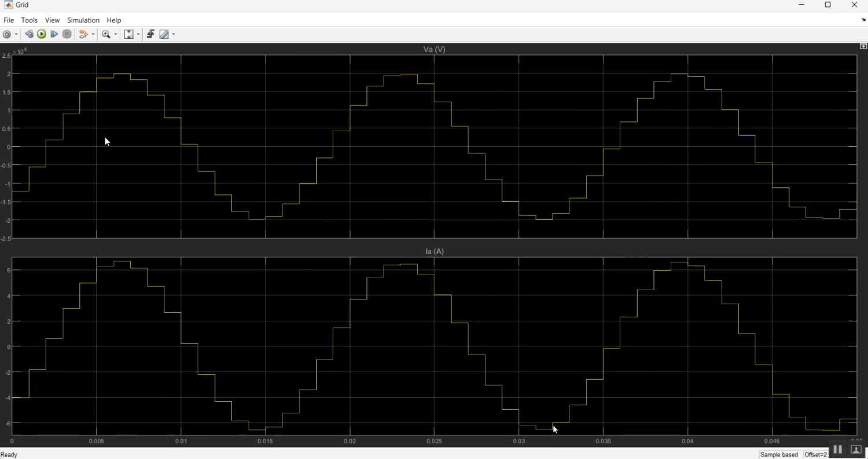Toggle the Triggers tool
The height and width of the screenshot is (459, 868).
(150, 35)
